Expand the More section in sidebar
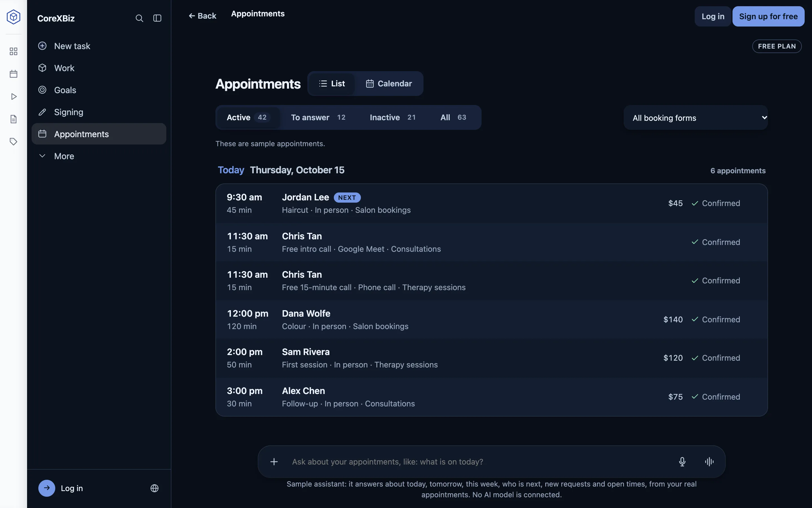The height and width of the screenshot is (508, 812). (99, 156)
